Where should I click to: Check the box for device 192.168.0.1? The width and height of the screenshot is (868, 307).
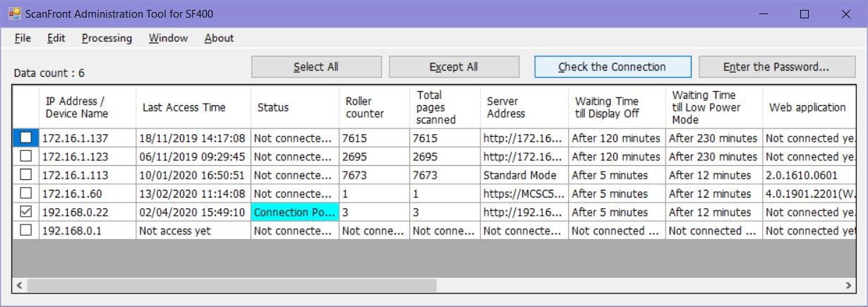(x=25, y=230)
